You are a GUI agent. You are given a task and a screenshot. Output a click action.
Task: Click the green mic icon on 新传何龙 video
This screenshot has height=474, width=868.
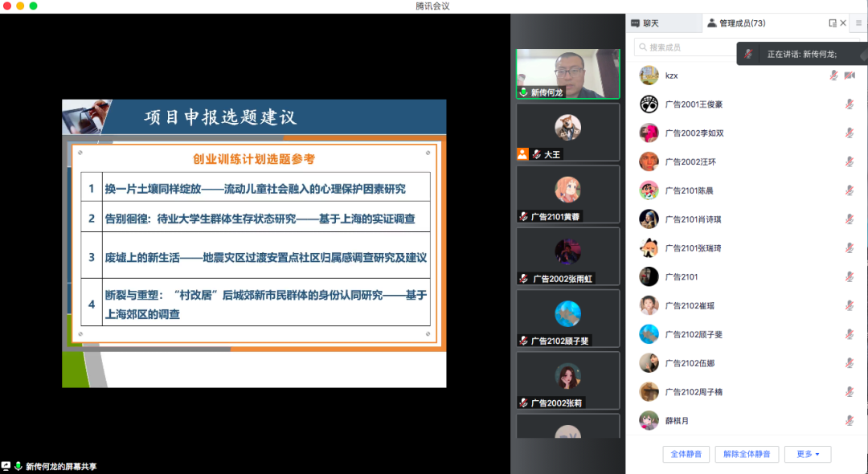(523, 92)
